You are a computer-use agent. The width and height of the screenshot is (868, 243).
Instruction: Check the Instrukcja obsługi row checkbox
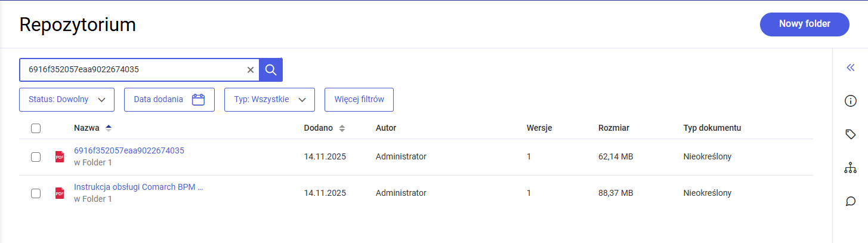tap(36, 193)
